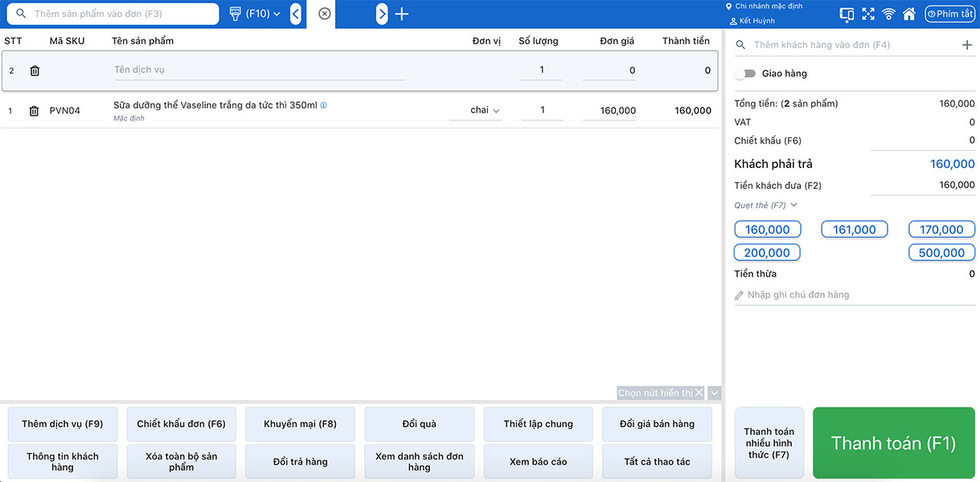Add a new order tab with plus icon
Image resolution: width=980 pixels, height=482 pixels.
point(402,14)
